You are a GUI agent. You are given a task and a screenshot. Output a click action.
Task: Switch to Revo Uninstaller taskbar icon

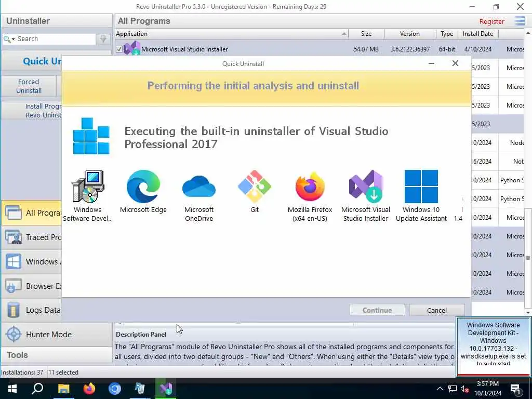(140, 389)
